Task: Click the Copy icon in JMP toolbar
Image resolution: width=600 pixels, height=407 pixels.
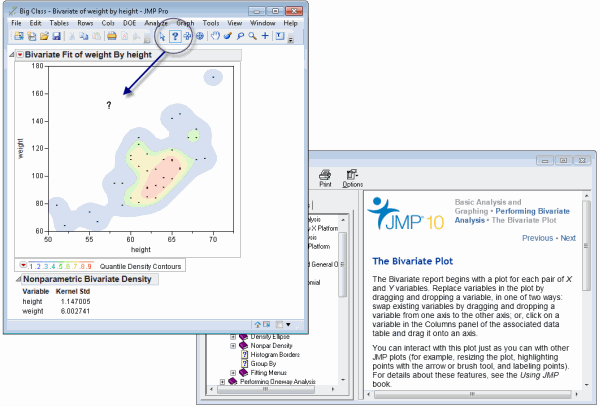Action: point(84,36)
